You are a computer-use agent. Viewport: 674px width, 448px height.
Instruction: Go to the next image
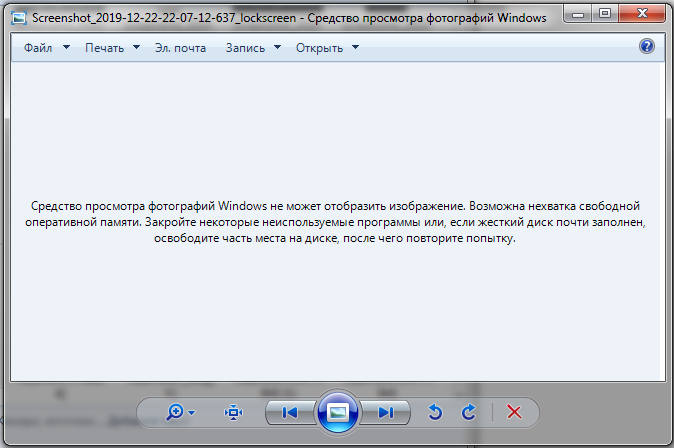[385, 412]
